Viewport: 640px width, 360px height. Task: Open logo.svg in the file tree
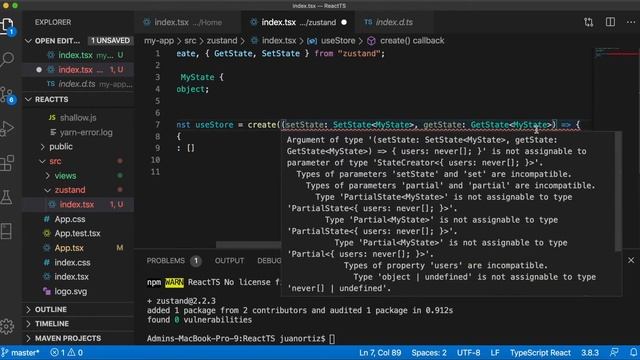71,291
